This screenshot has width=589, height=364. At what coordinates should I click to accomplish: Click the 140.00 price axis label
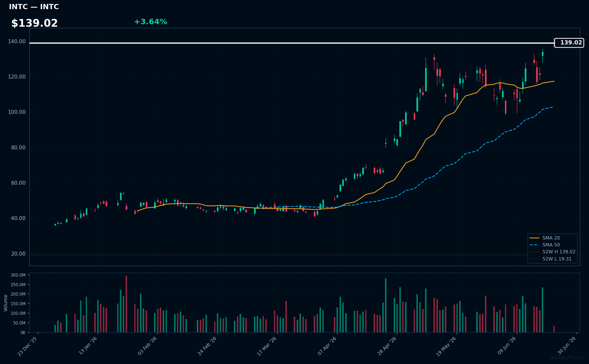17,41
